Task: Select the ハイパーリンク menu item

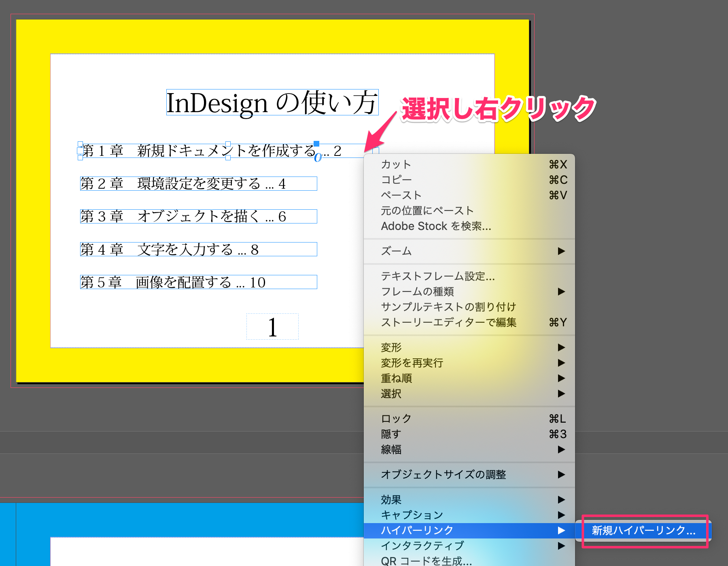Action: [469, 530]
